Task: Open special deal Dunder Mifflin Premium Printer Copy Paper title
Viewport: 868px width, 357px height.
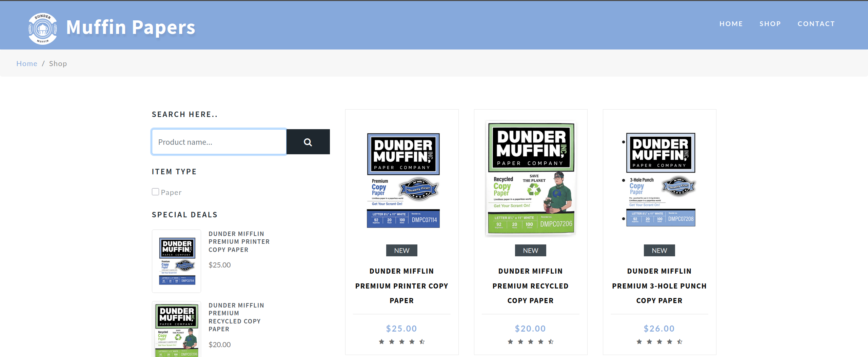Action: coord(239,242)
